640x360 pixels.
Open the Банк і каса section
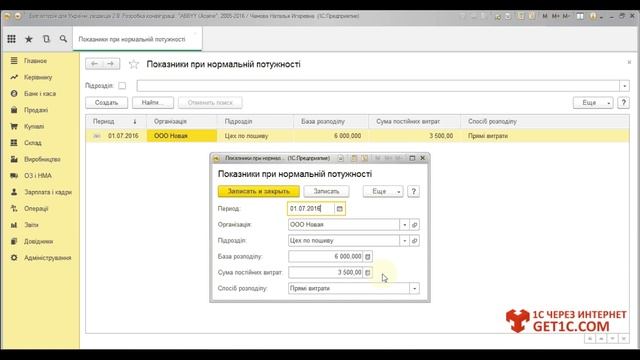40,93
